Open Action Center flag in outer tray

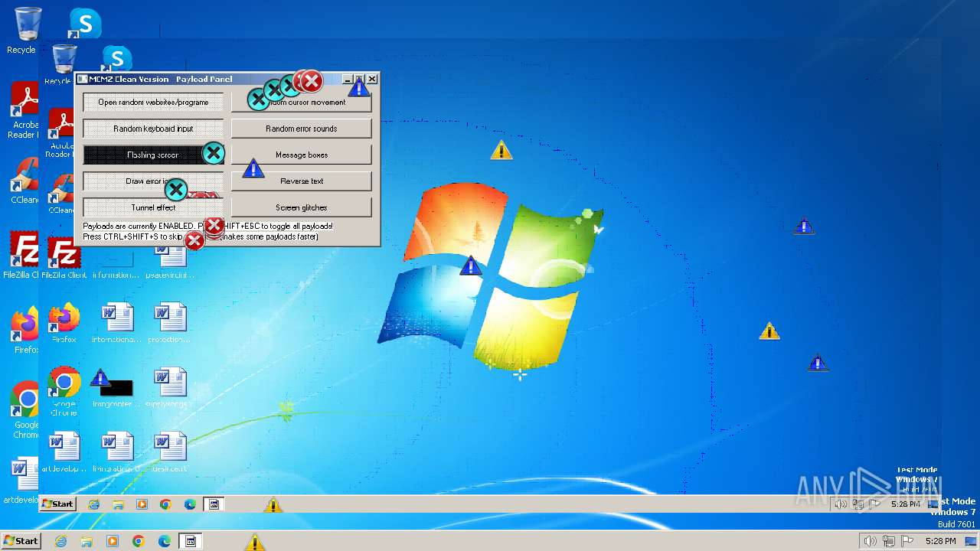pyautogui.click(x=909, y=541)
